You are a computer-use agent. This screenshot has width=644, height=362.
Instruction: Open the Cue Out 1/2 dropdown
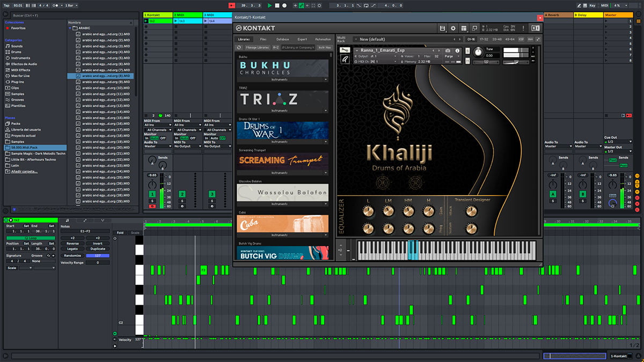coord(618,142)
